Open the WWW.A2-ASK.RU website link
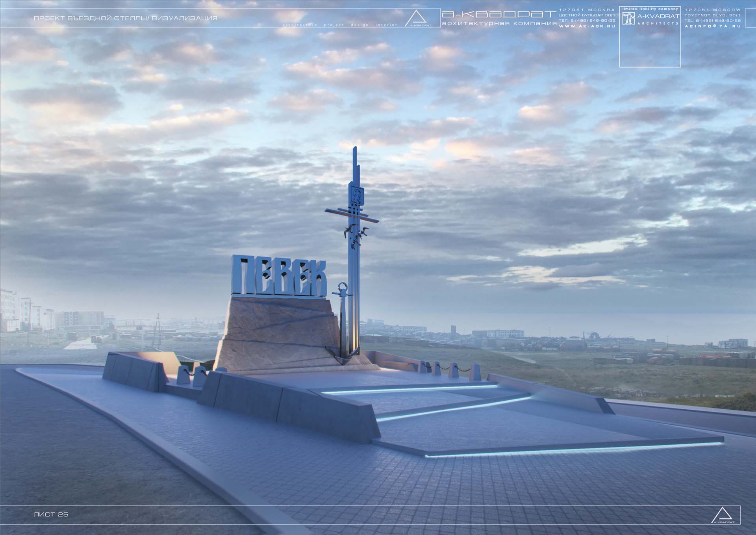 (587, 26)
